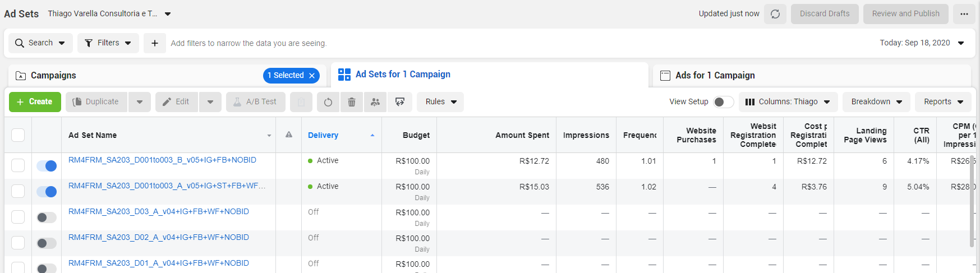
Task: Click the revert circular arrow icon
Action: click(328, 102)
